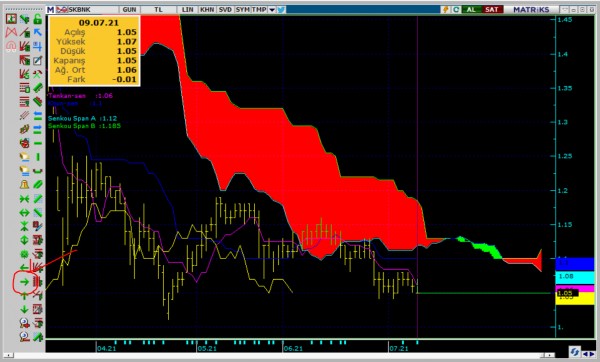Click the zoom-out magnifier at toolbar bottom
600x362 pixels.
point(24,337)
